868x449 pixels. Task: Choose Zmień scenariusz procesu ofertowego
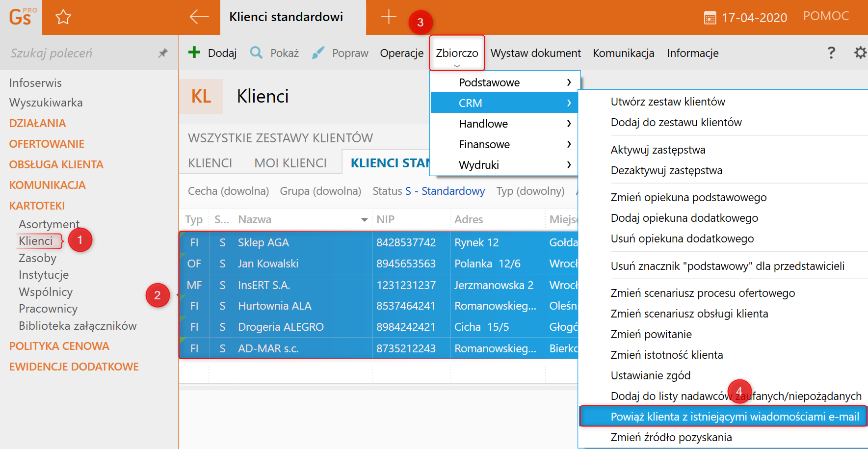[703, 293]
